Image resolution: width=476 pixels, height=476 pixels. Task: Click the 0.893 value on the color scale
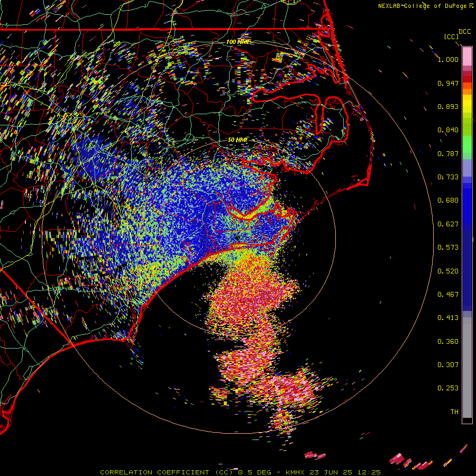pos(448,106)
